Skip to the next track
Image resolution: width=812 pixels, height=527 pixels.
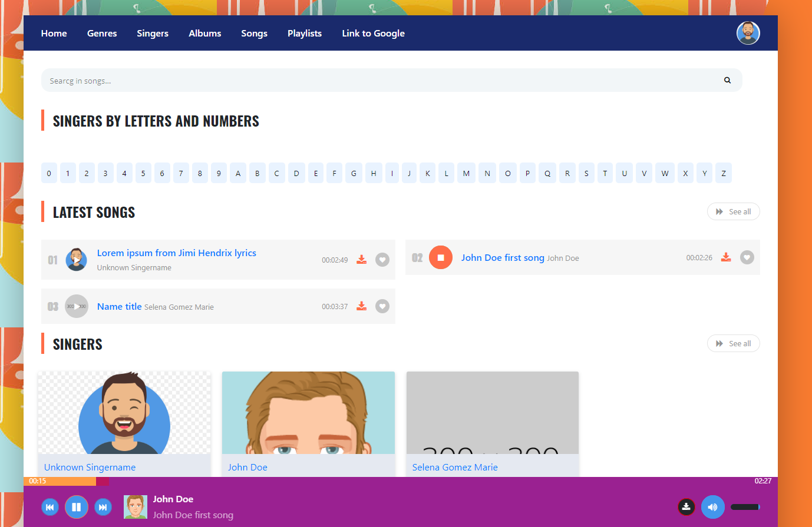[x=103, y=506]
